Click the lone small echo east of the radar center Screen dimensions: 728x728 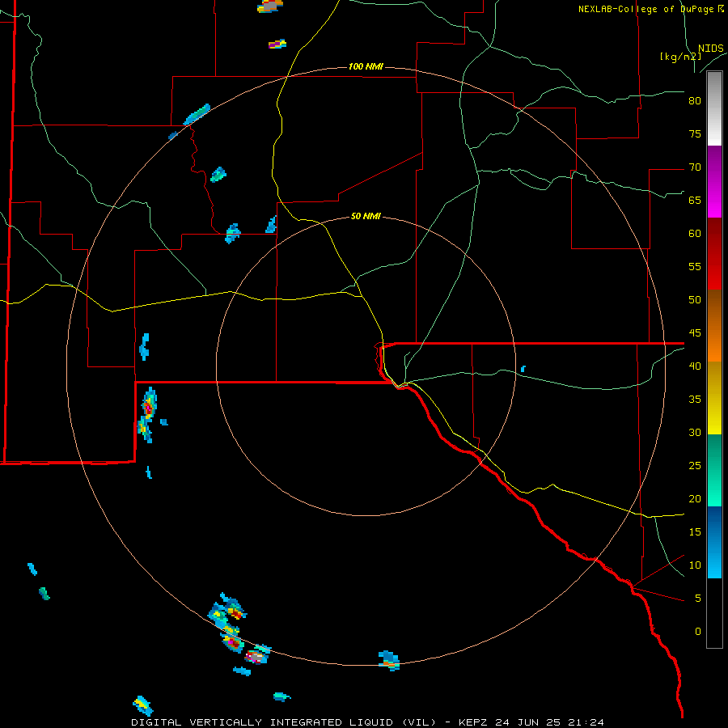(x=523, y=369)
